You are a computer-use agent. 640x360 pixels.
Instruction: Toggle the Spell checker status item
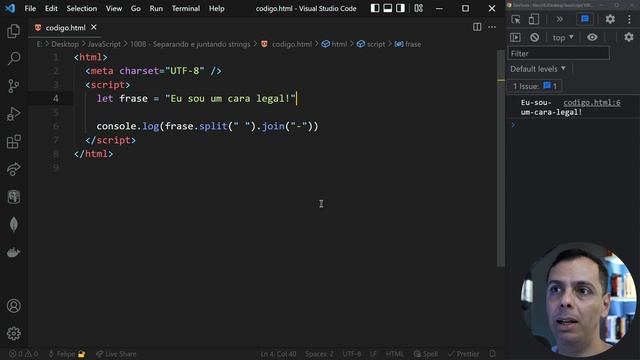426,354
